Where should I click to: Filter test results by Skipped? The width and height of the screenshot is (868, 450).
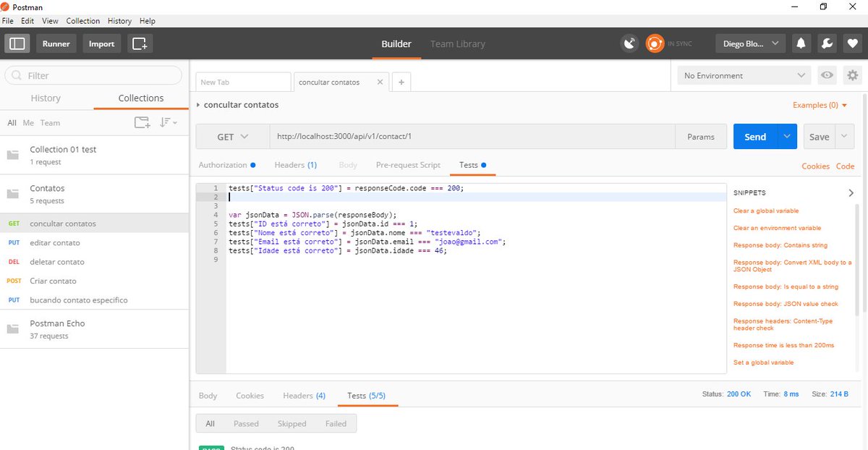292,424
